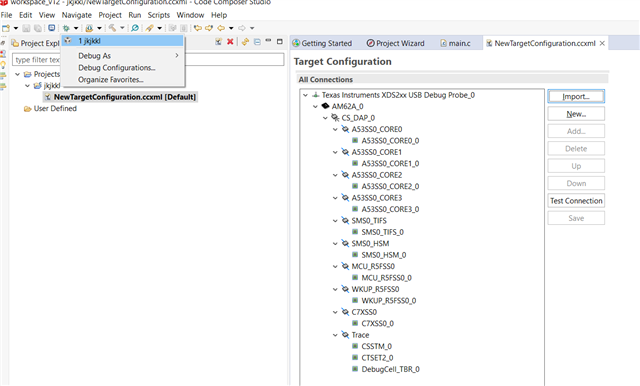Choose Organize Favorites... entry
The height and width of the screenshot is (386, 640).
point(122,80)
